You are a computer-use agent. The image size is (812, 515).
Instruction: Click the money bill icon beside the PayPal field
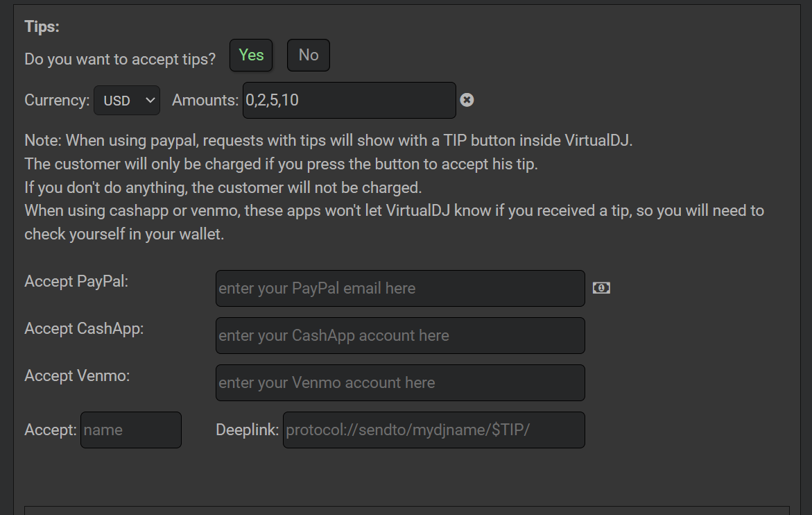pos(601,288)
